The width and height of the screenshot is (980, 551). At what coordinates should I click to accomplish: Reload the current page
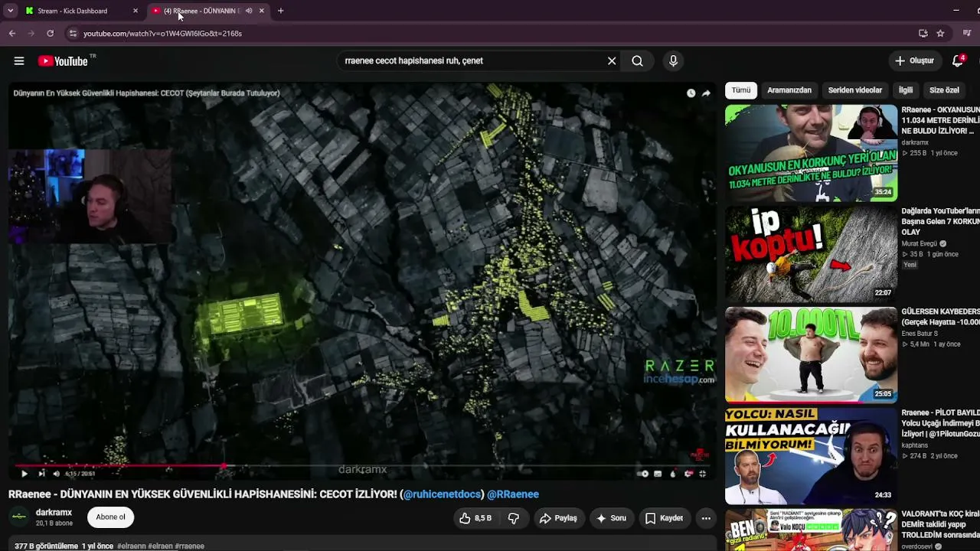(x=51, y=34)
